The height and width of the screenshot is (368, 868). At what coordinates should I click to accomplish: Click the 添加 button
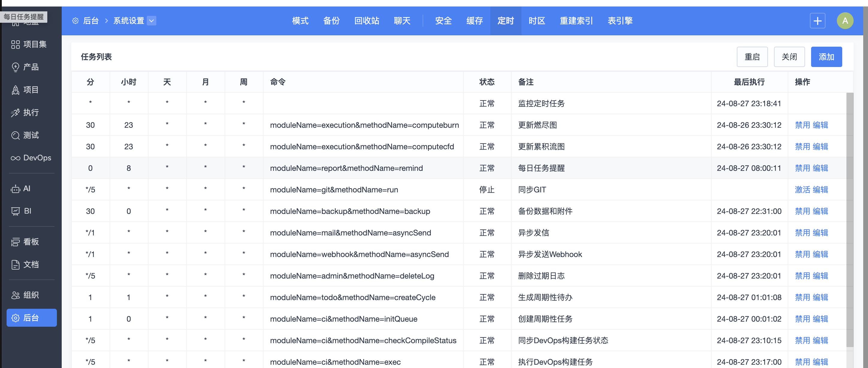point(826,57)
